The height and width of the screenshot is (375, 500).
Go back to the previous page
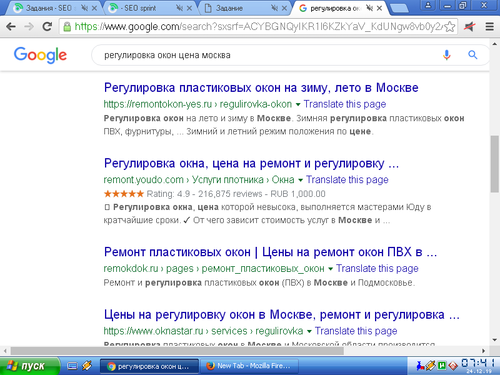coord(11,27)
